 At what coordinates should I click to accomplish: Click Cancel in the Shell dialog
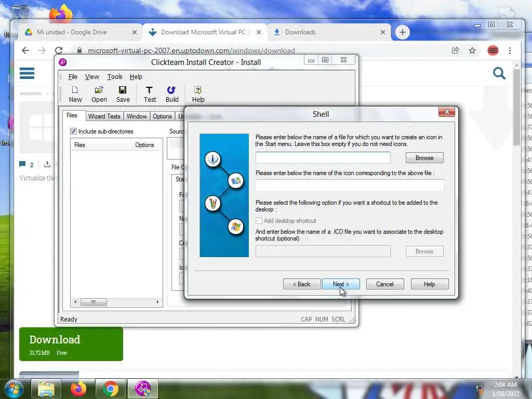point(385,284)
